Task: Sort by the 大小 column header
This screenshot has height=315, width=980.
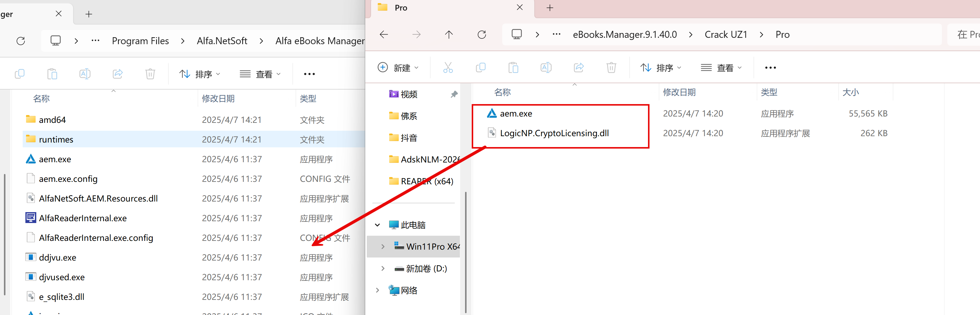Action: (x=850, y=92)
